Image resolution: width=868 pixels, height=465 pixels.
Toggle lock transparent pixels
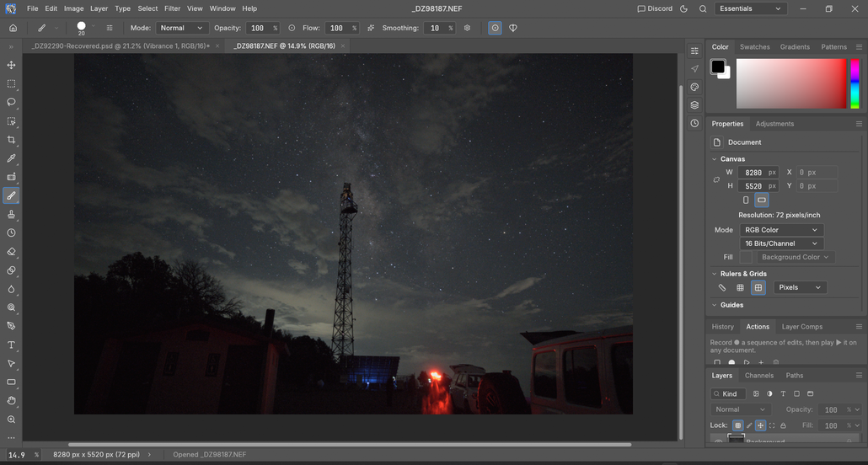[x=738, y=425]
